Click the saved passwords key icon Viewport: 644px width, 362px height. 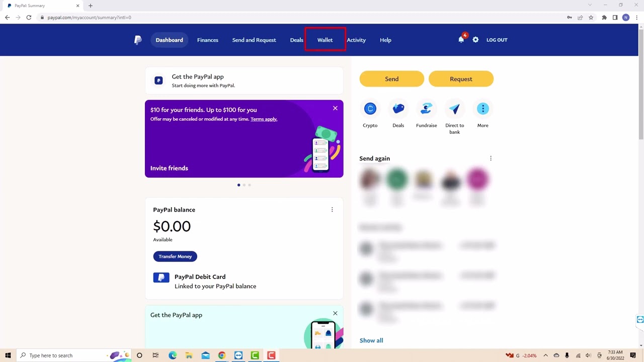tap(569, 17)
